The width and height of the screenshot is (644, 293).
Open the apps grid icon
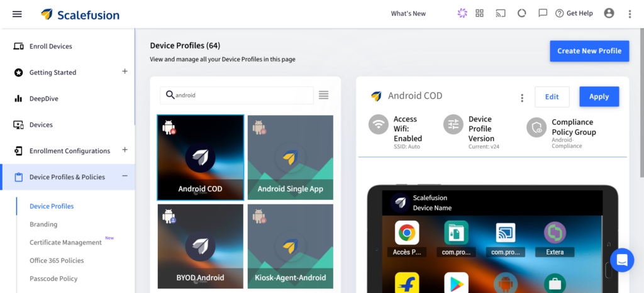479,14
